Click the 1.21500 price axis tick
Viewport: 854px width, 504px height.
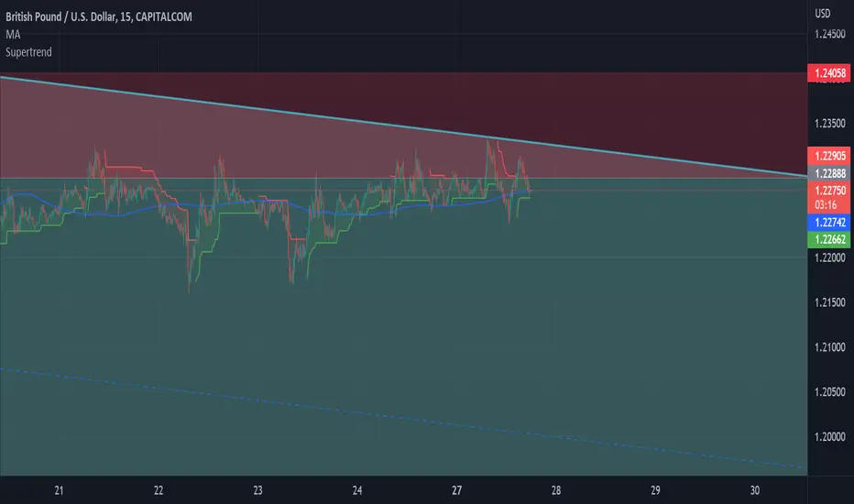click(x=830, y=302)
